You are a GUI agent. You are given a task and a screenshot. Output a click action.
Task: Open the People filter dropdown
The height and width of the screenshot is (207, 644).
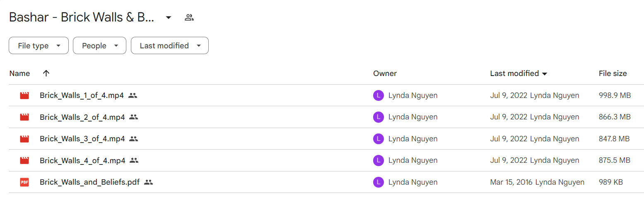[x=99, y=45]
